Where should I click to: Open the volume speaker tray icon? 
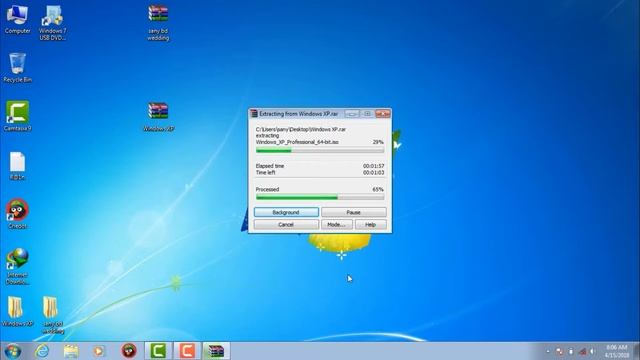(593, 351)
